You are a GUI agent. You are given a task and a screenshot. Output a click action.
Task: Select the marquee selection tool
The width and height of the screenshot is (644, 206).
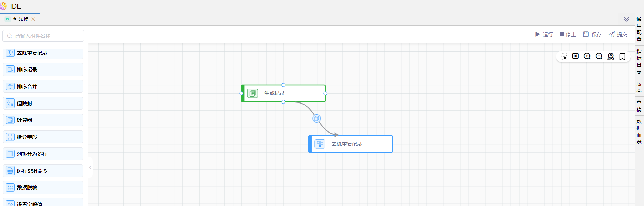pyautogui.click(x=564, y=56)
